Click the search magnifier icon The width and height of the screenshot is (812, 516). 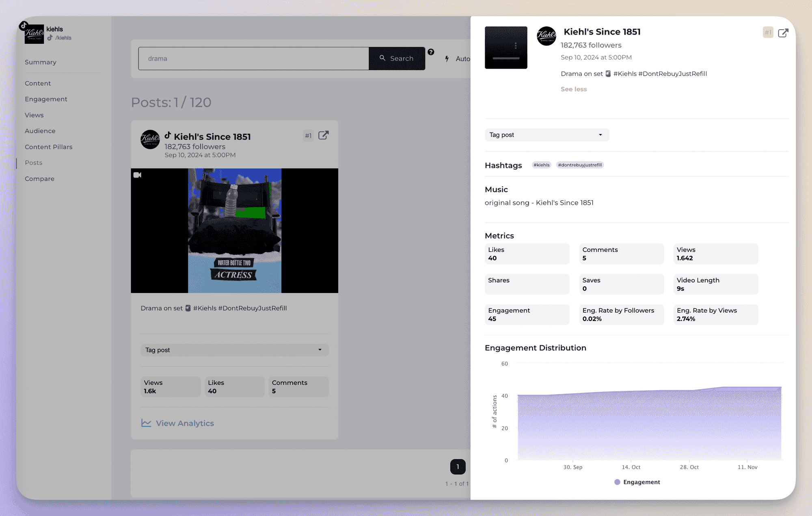pos(382,58)
